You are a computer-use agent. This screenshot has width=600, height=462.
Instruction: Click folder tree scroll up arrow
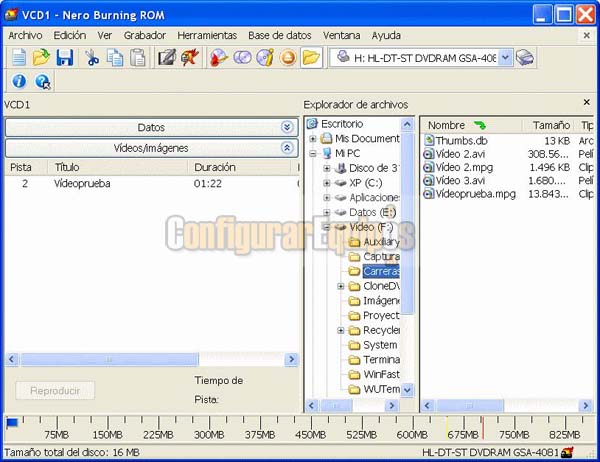(x=408, y=124)
